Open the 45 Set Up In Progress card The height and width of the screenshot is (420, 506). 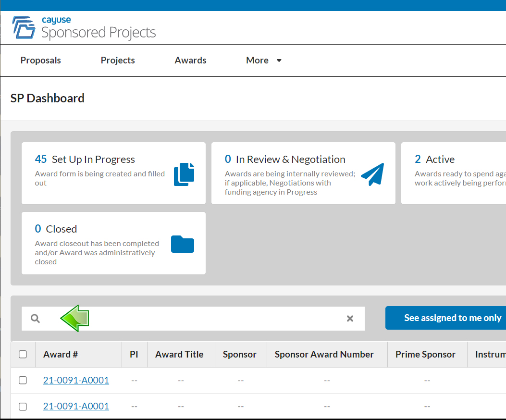coord(113,173)
